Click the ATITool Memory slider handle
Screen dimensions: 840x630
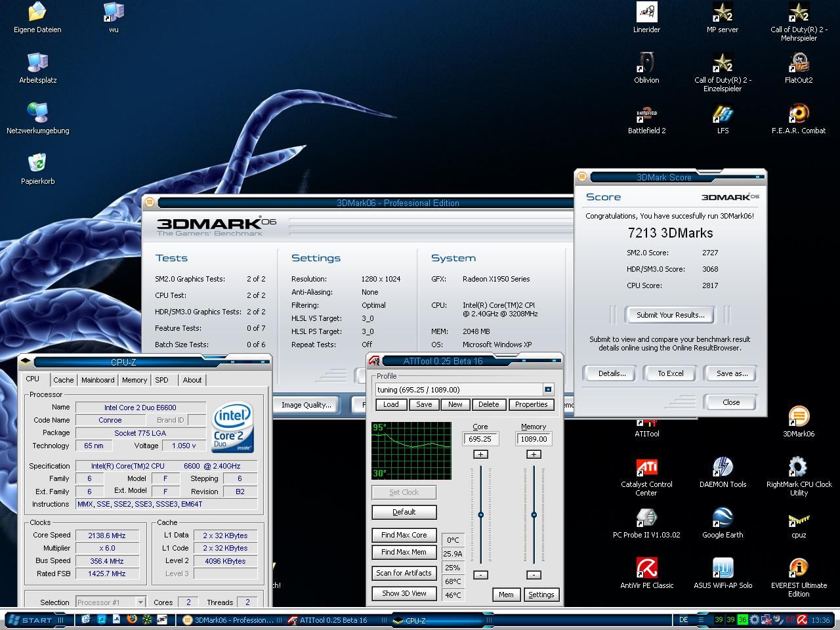tap(534, 514)
